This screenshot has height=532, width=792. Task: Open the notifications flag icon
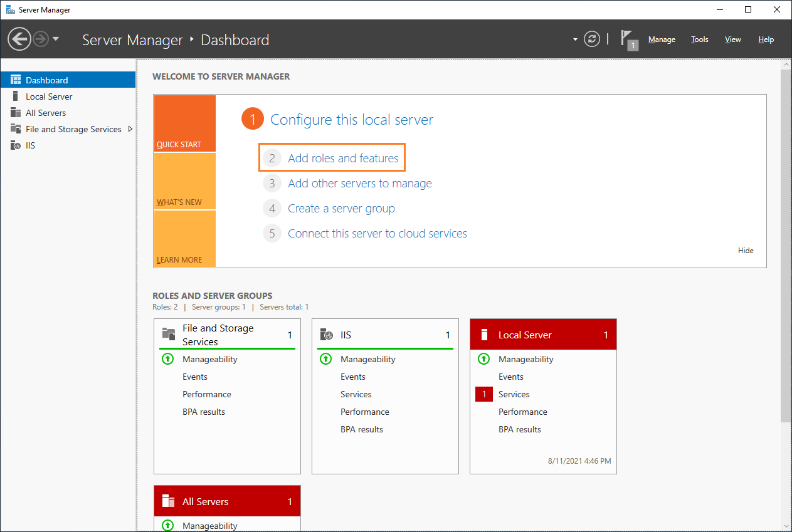click(x=629, y=39)
